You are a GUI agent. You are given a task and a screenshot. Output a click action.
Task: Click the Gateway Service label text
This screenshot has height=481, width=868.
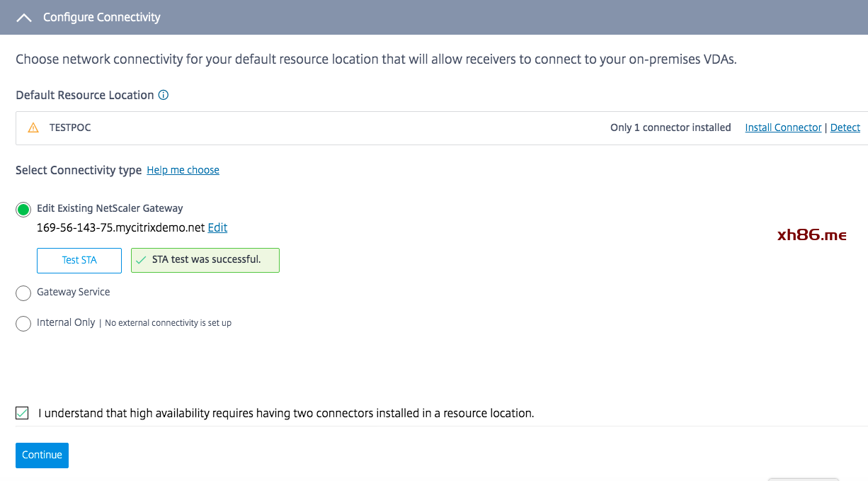(x=74, y=292)
